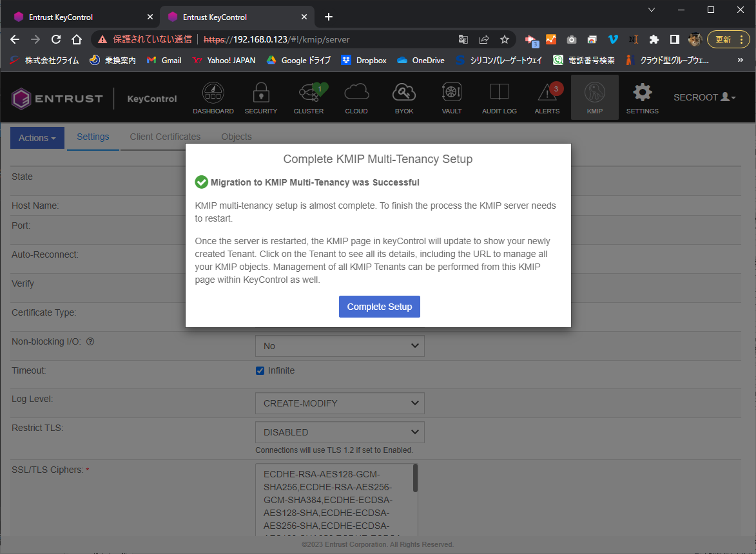The width and height of the screenshot is (756, 554).
Task: Open the Settings gear in navbar
Action: tap(642, 98)
